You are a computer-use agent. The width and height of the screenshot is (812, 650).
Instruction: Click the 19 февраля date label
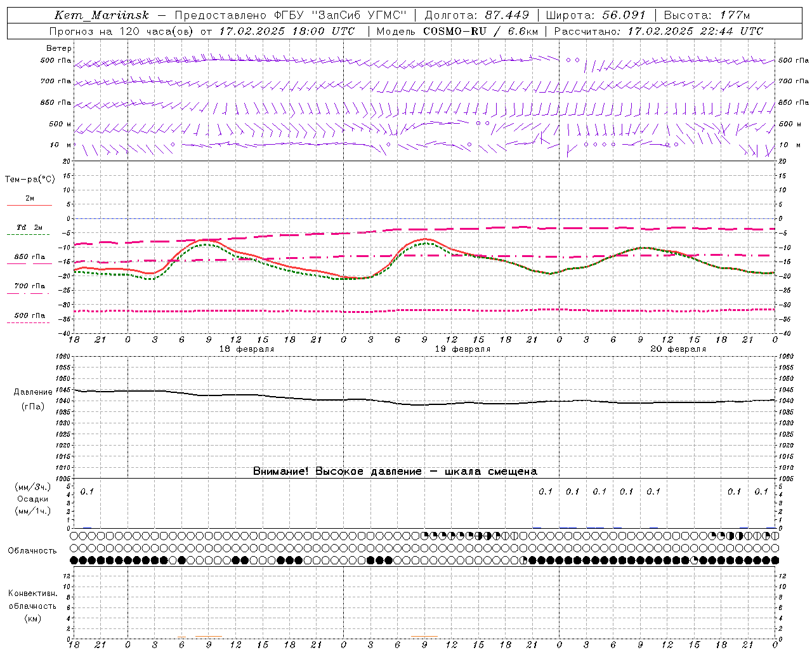click(462, 349)
